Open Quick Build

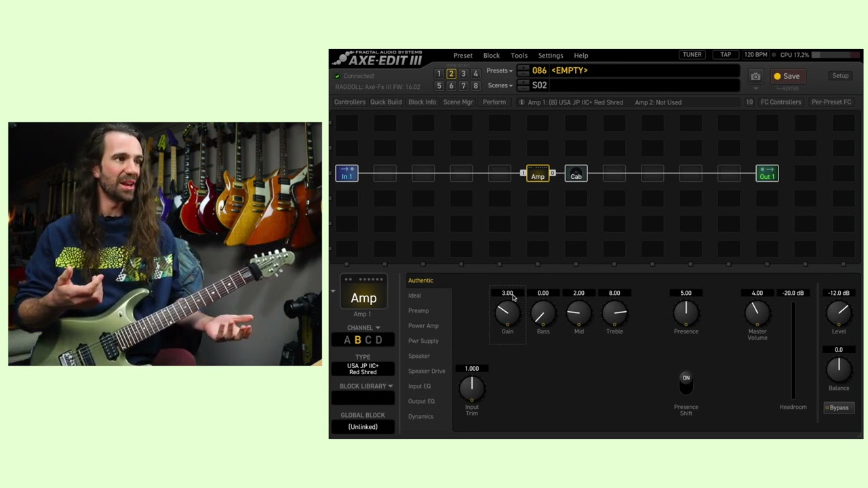[386, 102]
